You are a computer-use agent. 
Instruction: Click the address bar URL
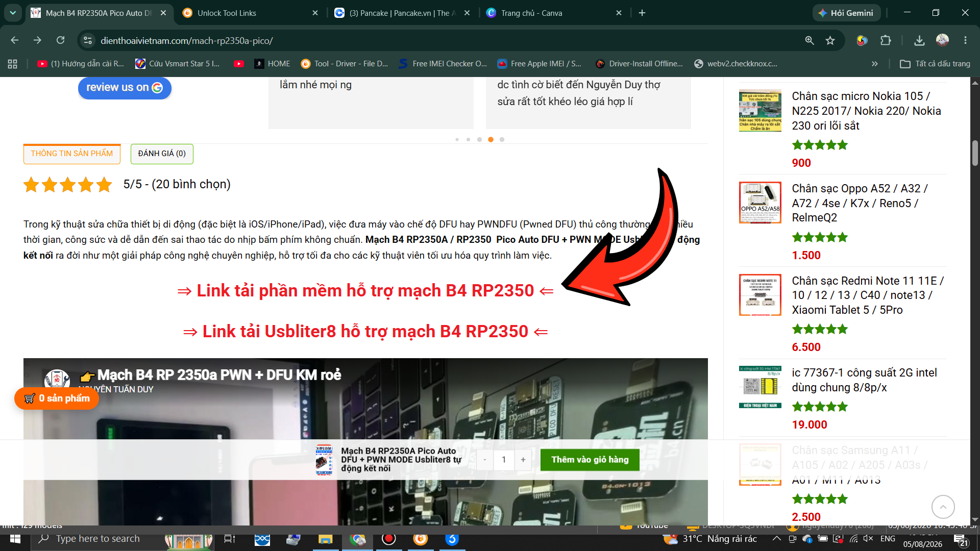point(187,40)
